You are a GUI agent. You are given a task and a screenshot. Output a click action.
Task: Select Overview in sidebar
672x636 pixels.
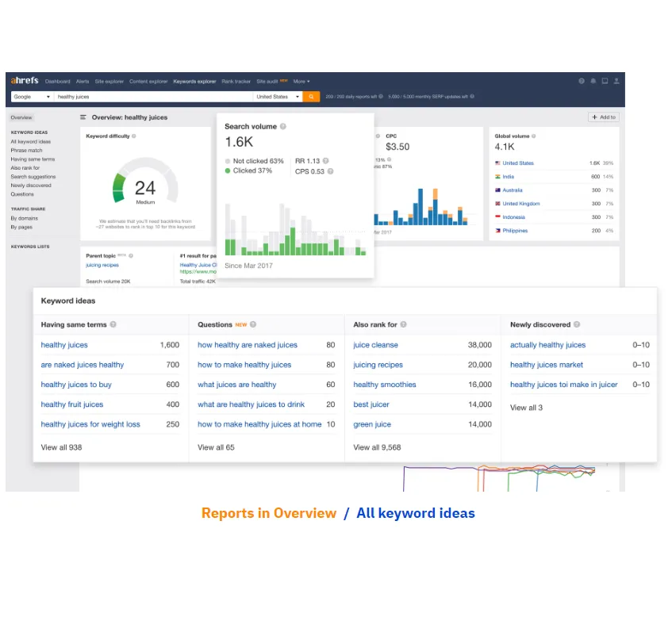click(x=21, y=117)
